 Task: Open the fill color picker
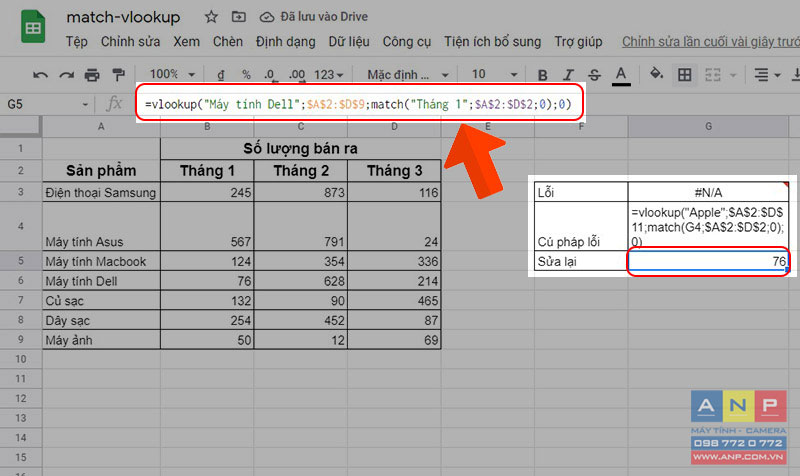tap(656, 74)
